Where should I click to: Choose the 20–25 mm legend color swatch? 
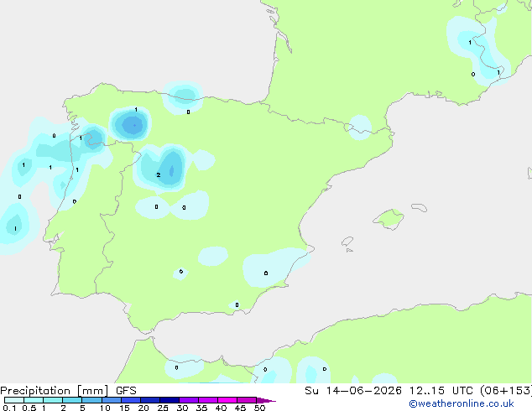pos(150,400)
